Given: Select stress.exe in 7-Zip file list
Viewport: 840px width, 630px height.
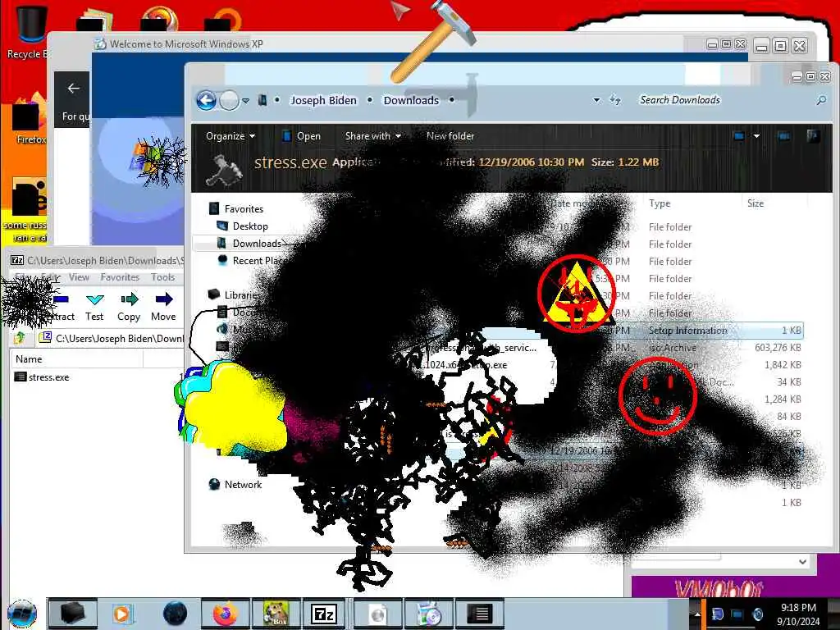Looking at the screenshot, I should click(x=42, y=377).
